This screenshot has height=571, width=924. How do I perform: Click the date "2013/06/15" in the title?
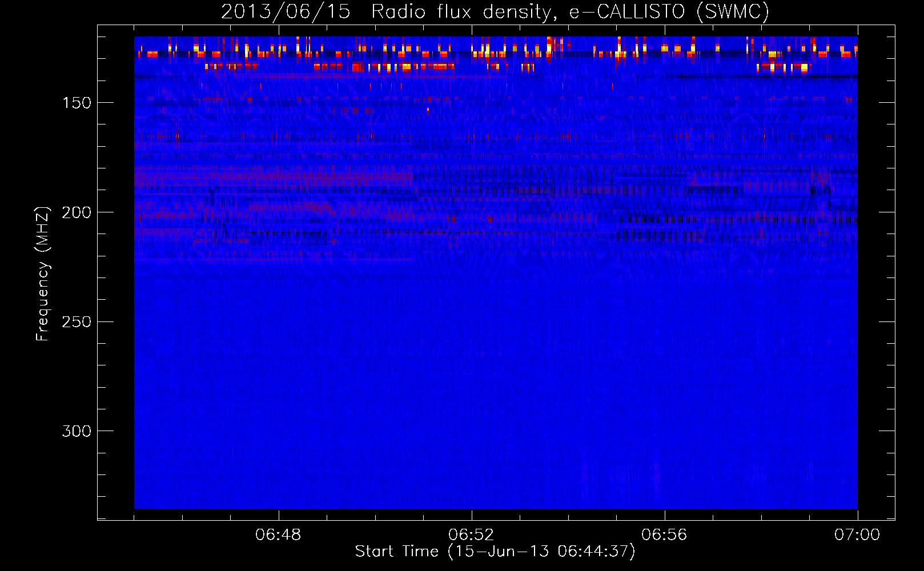(x=286, y=12)
